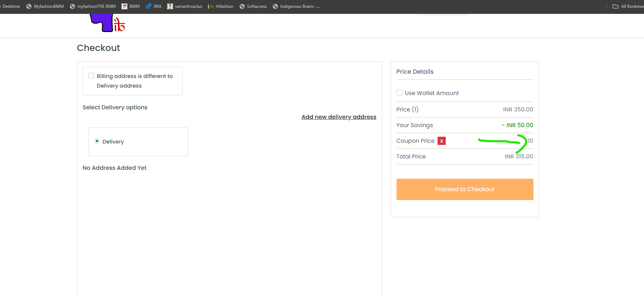Open the Hifashion bookmark

point(221,6)
